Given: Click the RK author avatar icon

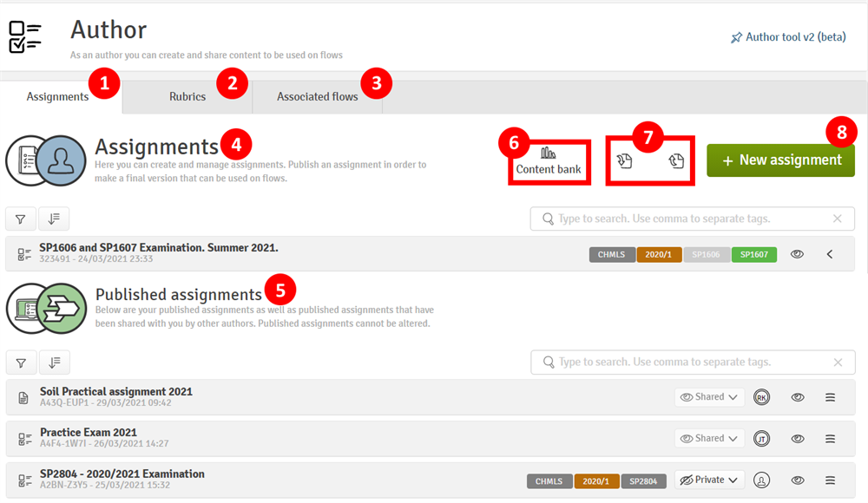Looking at the screenshot, I should pyautogui.click(x=760, y=396).
